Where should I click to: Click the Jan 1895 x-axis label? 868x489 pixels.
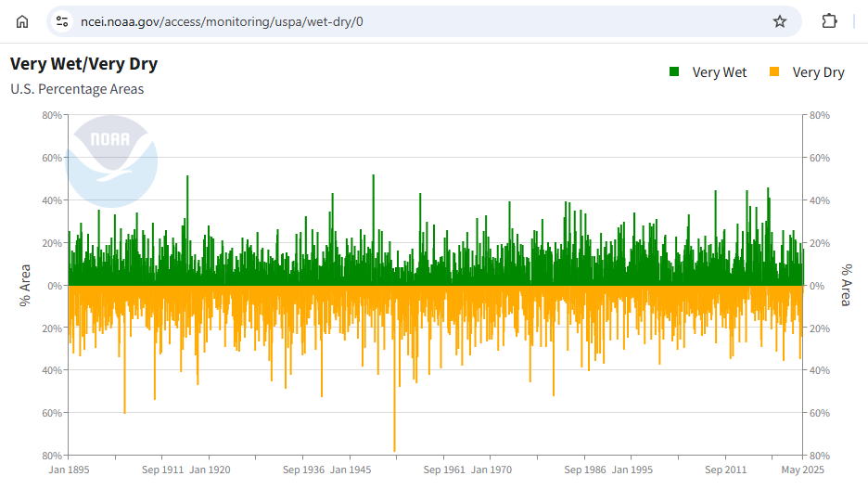tap(69, 470)
